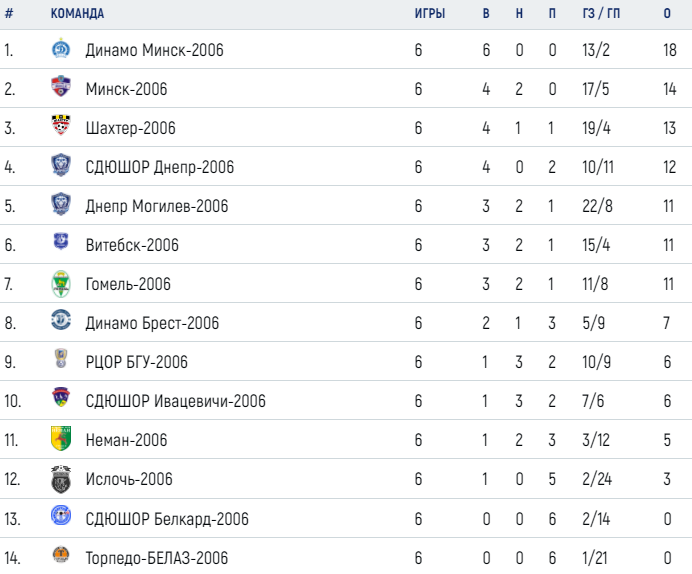
Task: Click the Торпедо-БЕЛАЗ-2006 orange logo
Action: click(61, 554)
